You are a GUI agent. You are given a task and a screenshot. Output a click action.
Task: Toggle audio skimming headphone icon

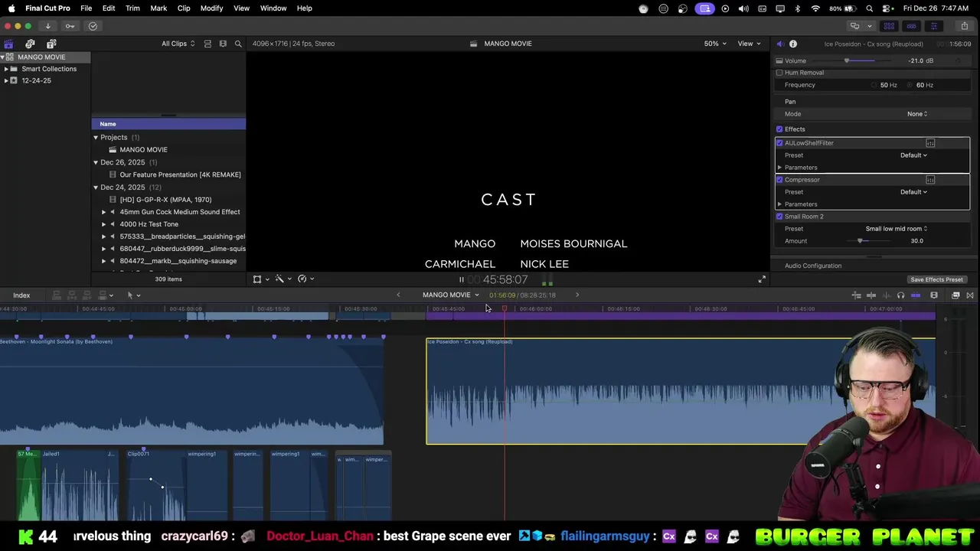pyautogui.click(x=900, y=295)
